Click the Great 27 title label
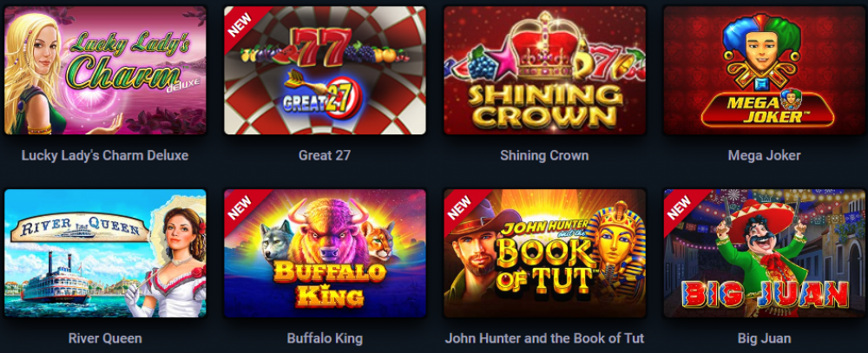The height and width of the screenshot is (353, 868). pyautogui.click(x=325, y=155)
